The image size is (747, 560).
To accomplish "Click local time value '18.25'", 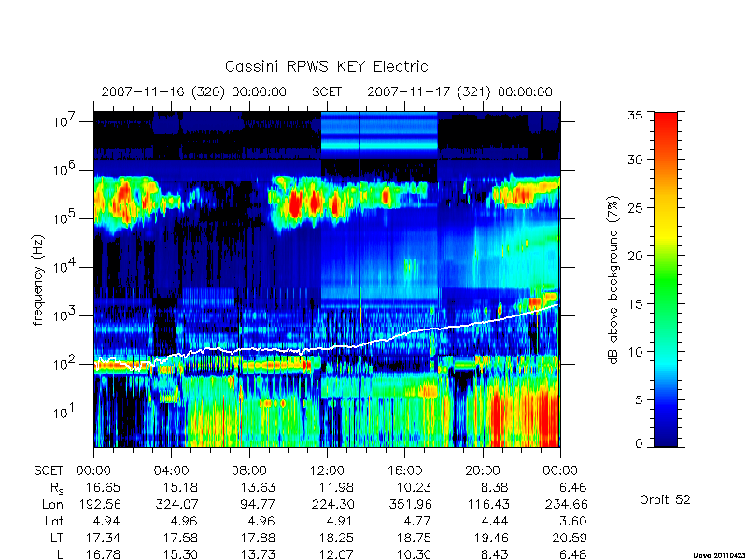I will click(336, 538).
